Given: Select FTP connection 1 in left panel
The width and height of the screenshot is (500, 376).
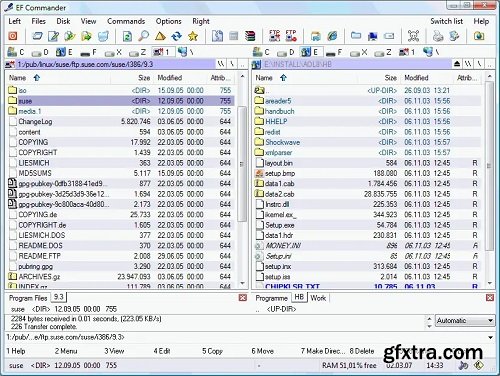Looking at the screenshot, I should click(162, 52).
